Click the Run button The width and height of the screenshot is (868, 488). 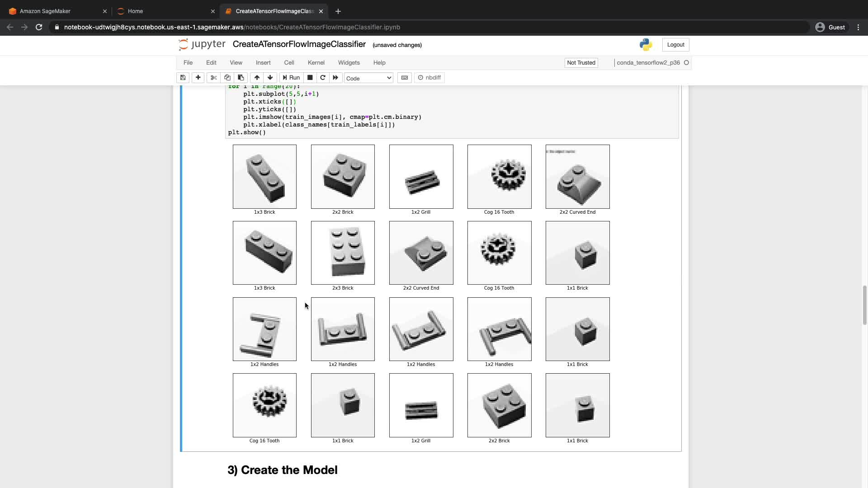[x=291, y=78]
